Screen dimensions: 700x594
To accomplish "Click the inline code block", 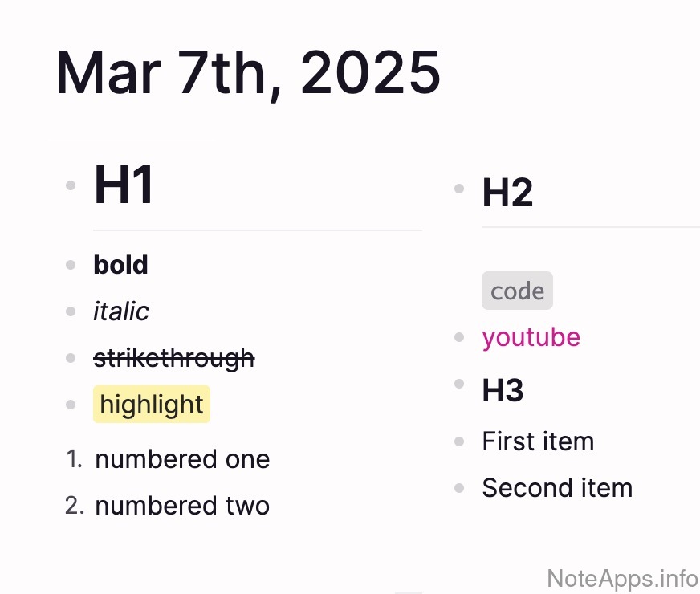I will (x=517, y=291).
